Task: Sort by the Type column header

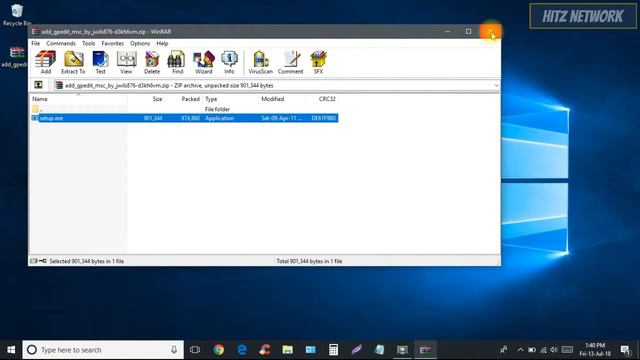Action: (x=231, y=99)
